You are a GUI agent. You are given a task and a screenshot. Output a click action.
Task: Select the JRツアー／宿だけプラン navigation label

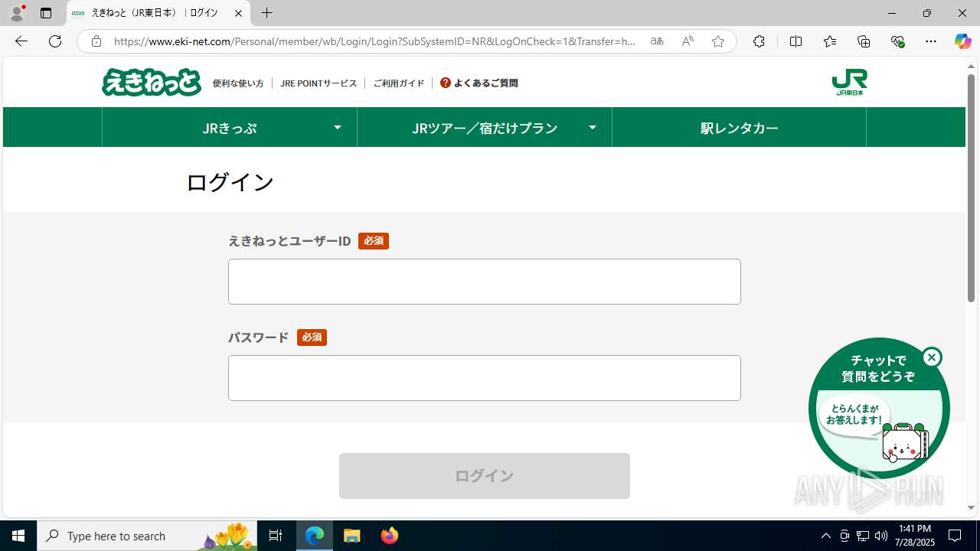[485, 128]
